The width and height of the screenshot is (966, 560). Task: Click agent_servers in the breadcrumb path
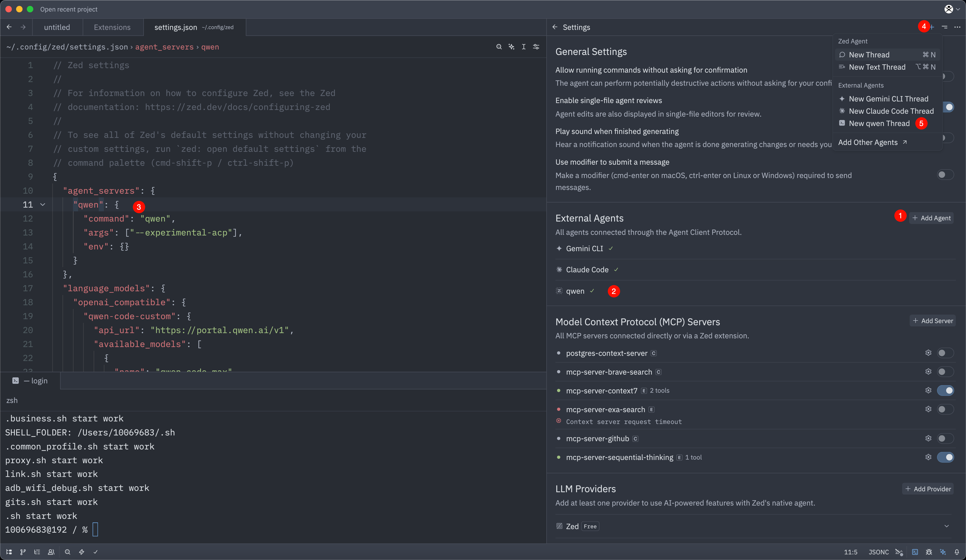click(164, 47)
